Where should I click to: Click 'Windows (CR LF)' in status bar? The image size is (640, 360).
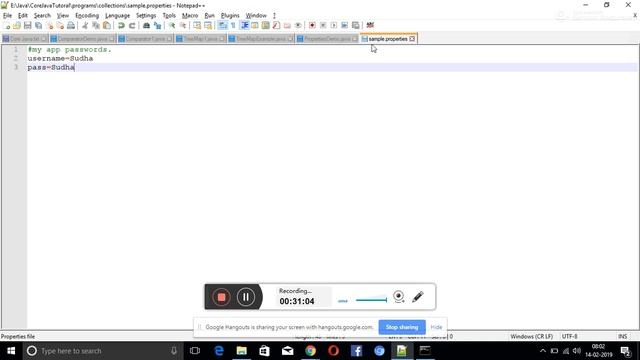pos(531,336)
